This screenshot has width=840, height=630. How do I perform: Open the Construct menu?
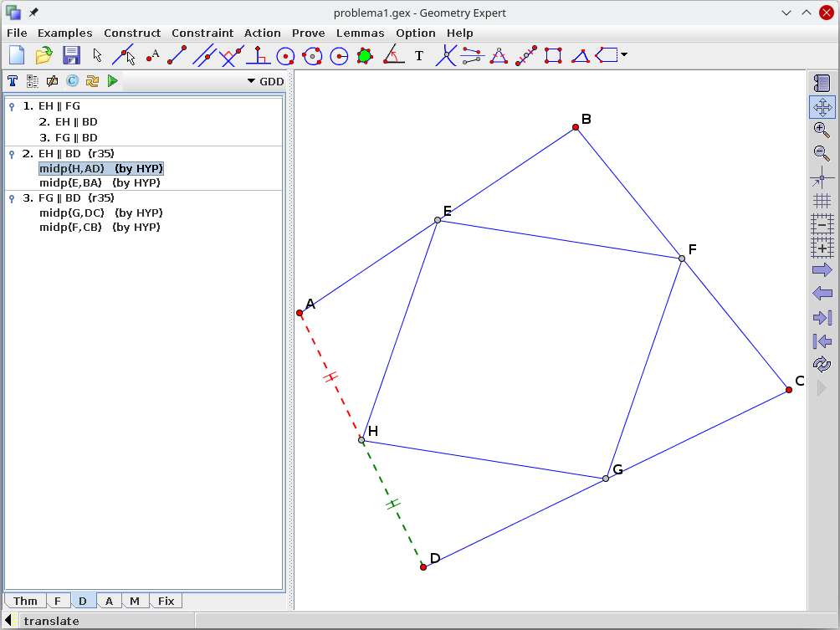(132, 33)
